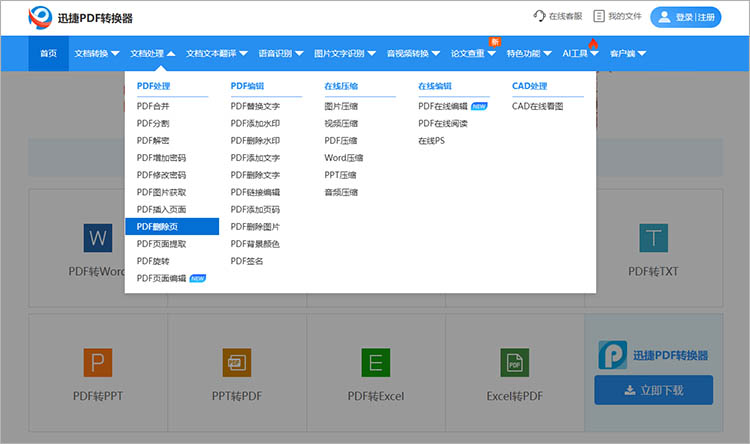This screenshot has width=750, height=444.
Task: Choose PDF添加水印 menu item
Action: tap(255, 123)
